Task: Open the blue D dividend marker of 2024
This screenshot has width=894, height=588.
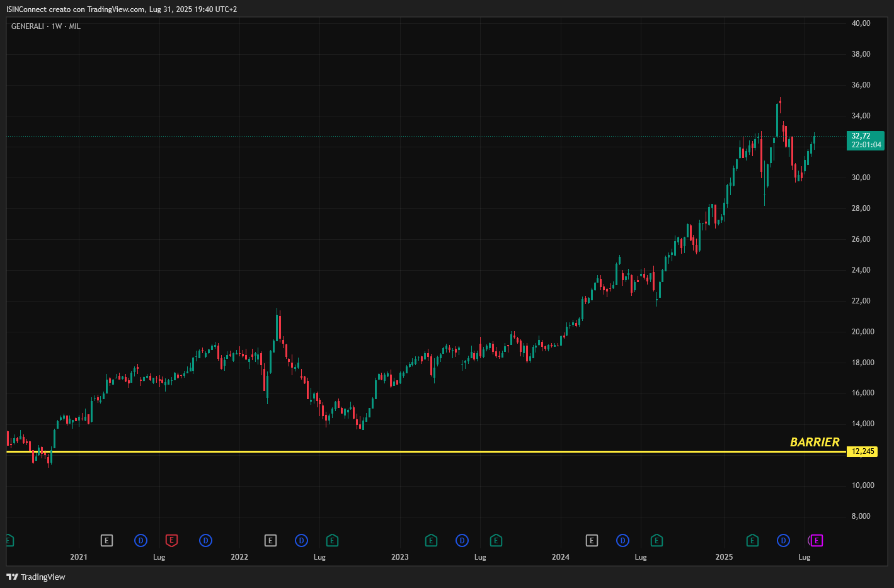Action: (x=622, y=540)
